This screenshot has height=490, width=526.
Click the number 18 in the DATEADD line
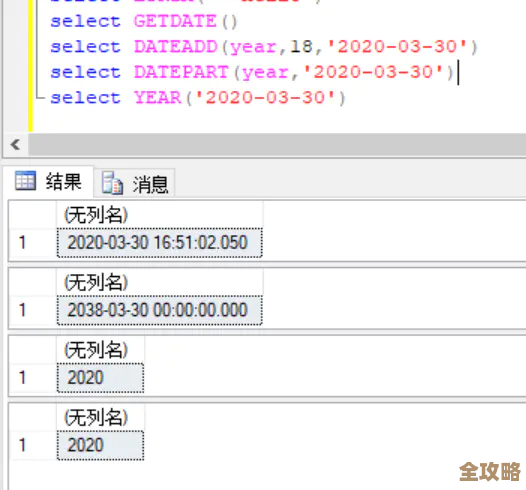pos(302,46)
